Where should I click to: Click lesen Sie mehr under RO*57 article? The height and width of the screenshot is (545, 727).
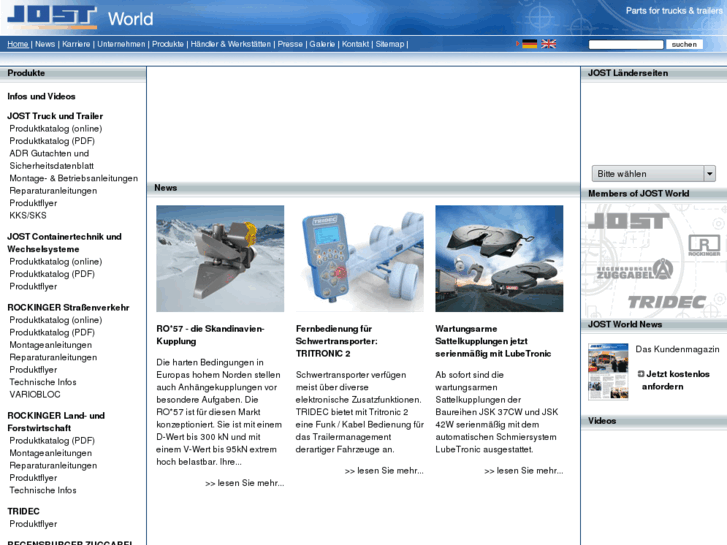pos(245,483)
